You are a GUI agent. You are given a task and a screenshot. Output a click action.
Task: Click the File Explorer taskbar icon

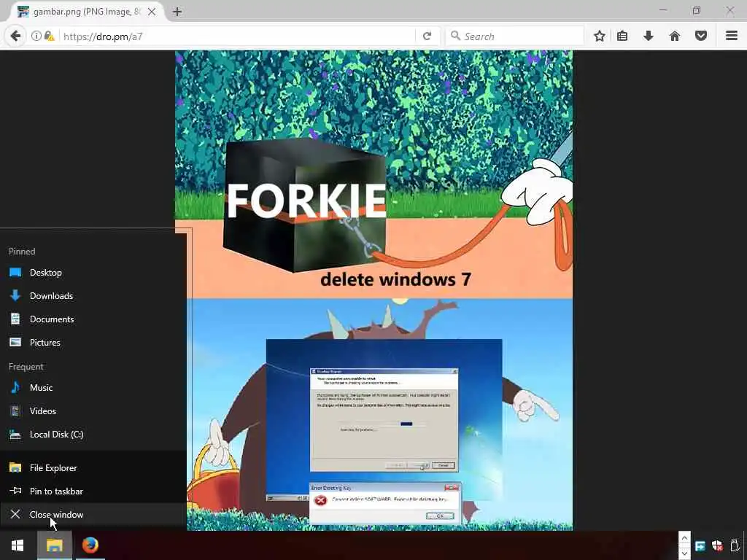(x=54, y=545)
